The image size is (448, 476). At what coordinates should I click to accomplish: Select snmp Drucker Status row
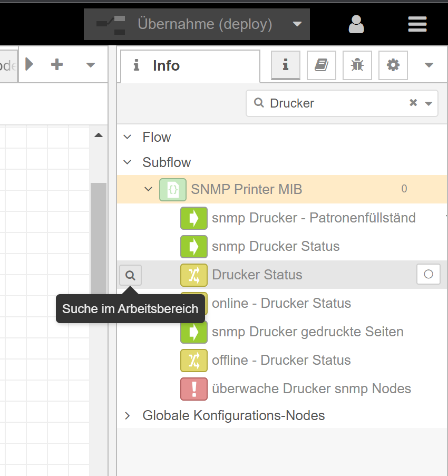click(x=283, y=246)
